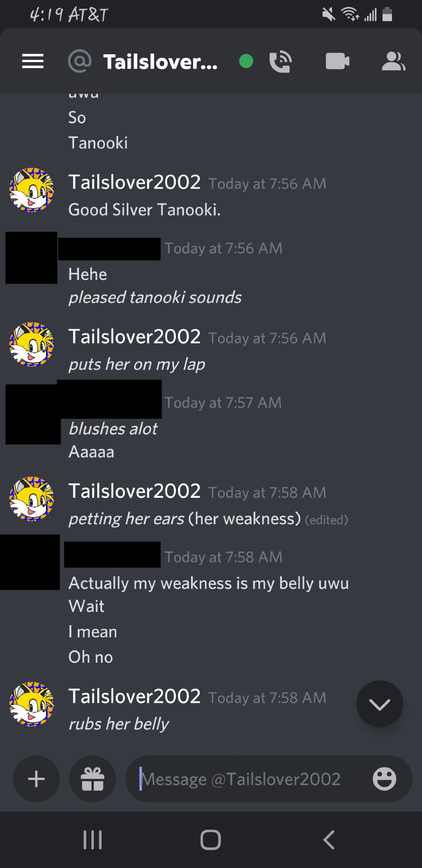Start a video call
422x868 pixels.
(337, 61)
